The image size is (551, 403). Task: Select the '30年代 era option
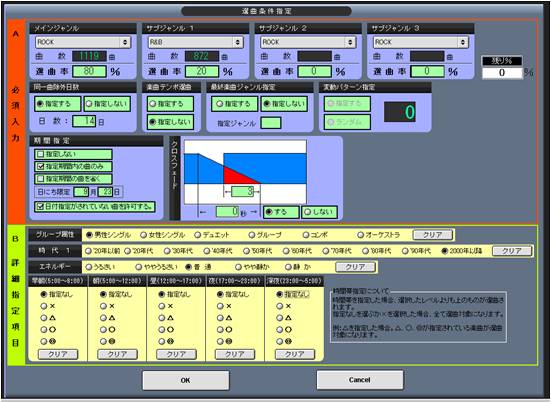pyautogui.click(x=179, y=251)
